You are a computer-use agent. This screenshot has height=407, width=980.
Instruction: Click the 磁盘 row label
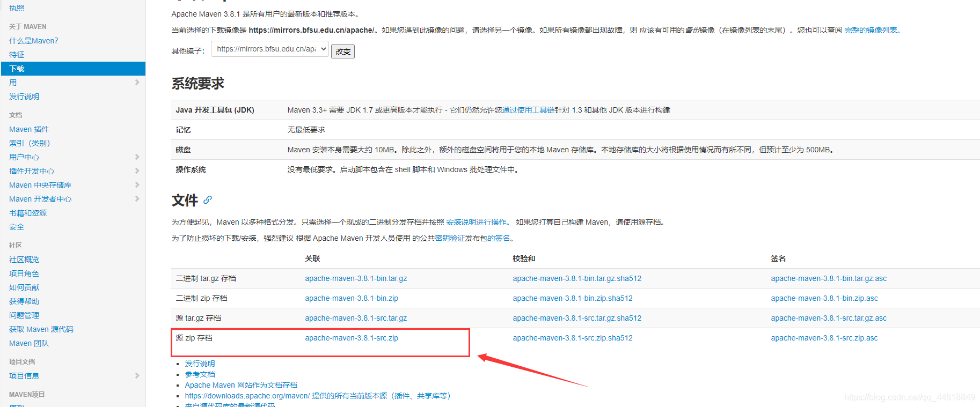point(183,150)
